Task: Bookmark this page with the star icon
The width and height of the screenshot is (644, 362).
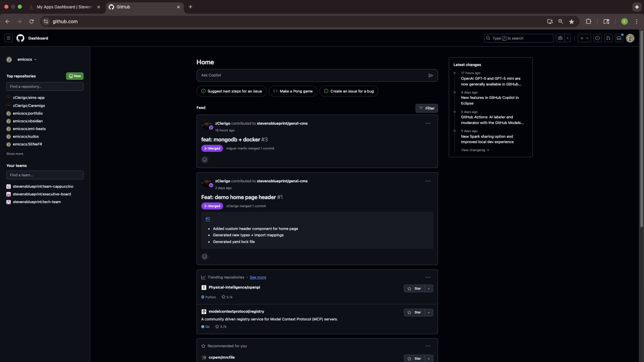Action: 572,21
